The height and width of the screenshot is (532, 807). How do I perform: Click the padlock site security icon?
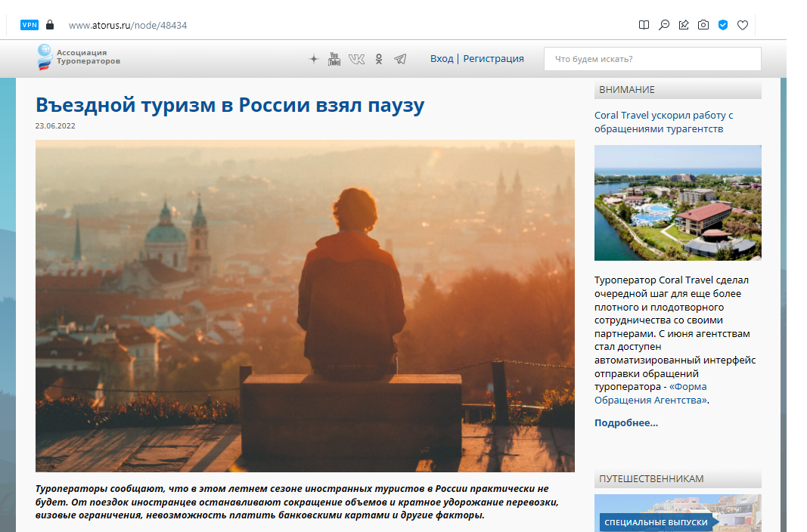point(50,25)
